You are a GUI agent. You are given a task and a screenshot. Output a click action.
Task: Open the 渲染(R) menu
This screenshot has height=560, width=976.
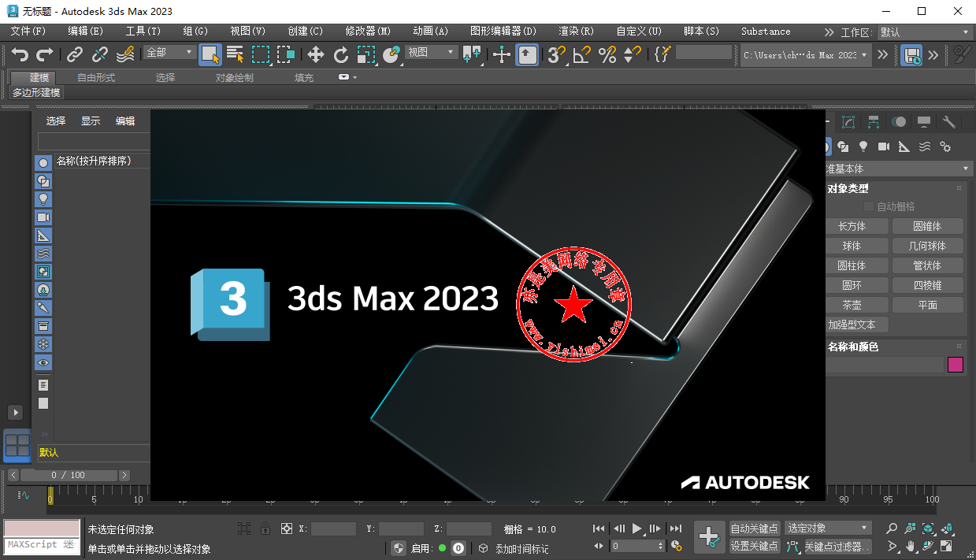point(577,32)
